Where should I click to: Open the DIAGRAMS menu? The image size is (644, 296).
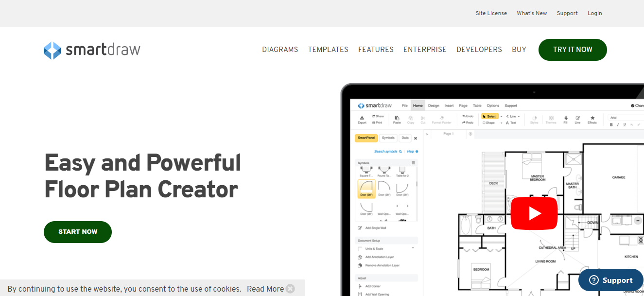click(x=280, y=50)
